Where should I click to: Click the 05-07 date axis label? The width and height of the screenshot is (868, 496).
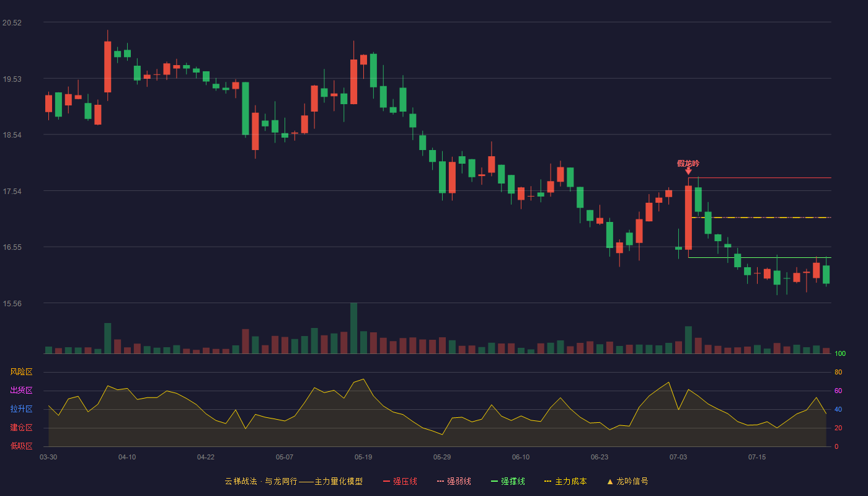point(285,457)
